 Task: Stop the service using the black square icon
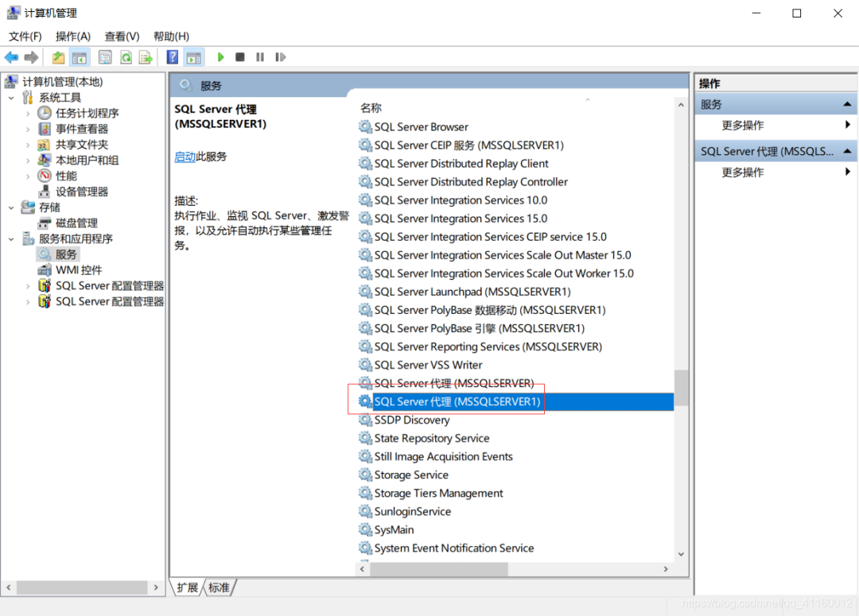point(240,56)
